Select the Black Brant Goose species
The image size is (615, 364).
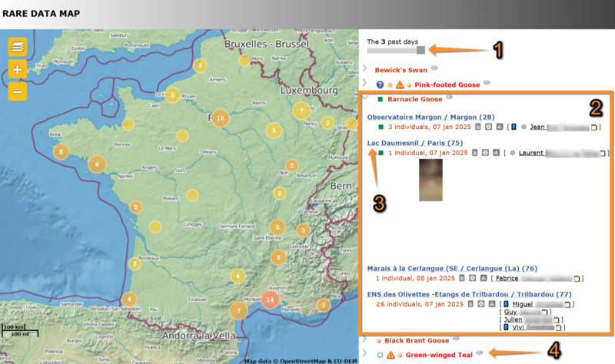point(417,339)
